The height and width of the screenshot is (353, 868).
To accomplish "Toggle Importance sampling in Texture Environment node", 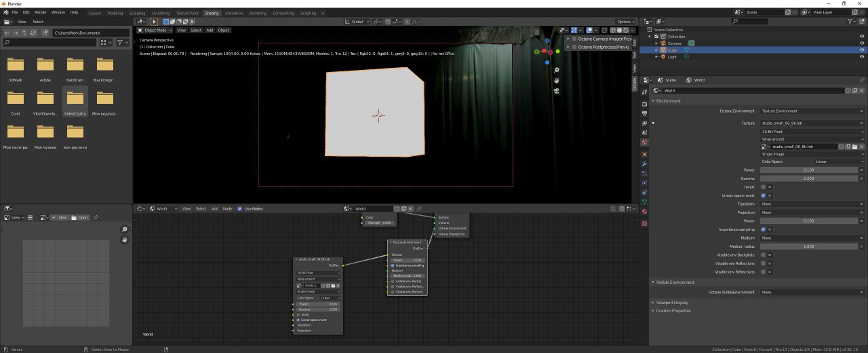I will click(x=393, y=265).
